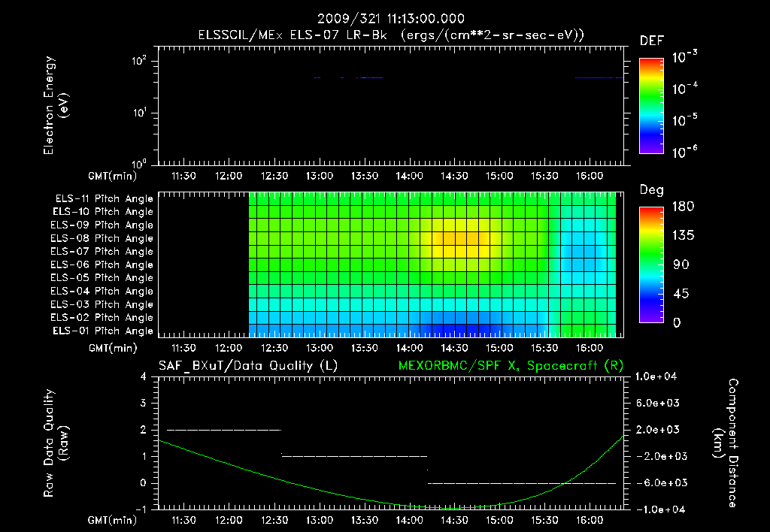Screen dimensions: 770x532
Task: Select the ELSSCIL/MEx ELS-07 LR-Bk plot title
Action: pos(391,35)
